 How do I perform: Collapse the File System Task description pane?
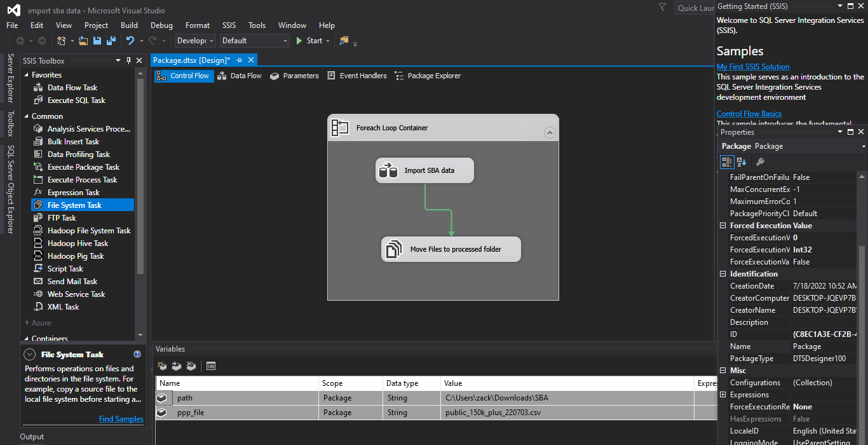(30, 355)
